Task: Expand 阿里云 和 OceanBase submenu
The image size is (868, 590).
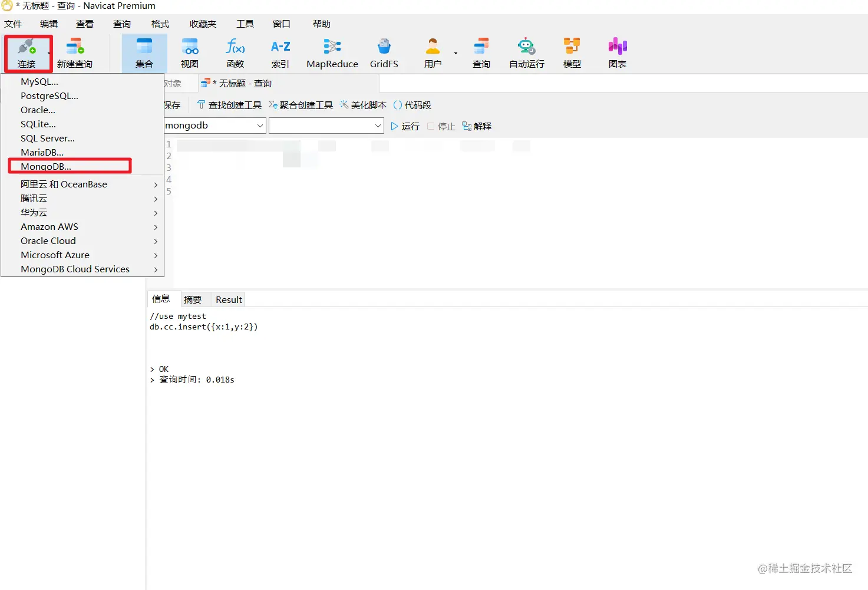Action: pos(82,184)
